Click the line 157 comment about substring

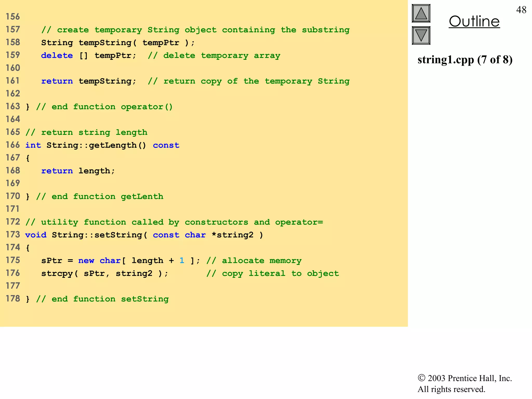click(195, 30)
